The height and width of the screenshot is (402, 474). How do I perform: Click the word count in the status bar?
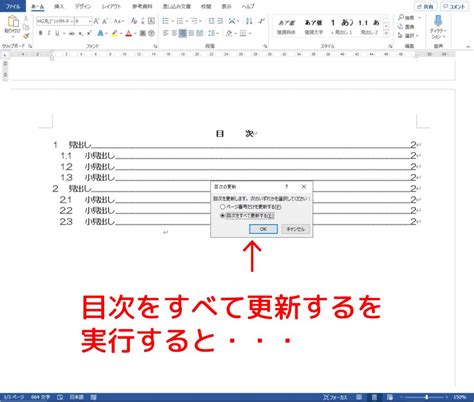pos(40,397)
